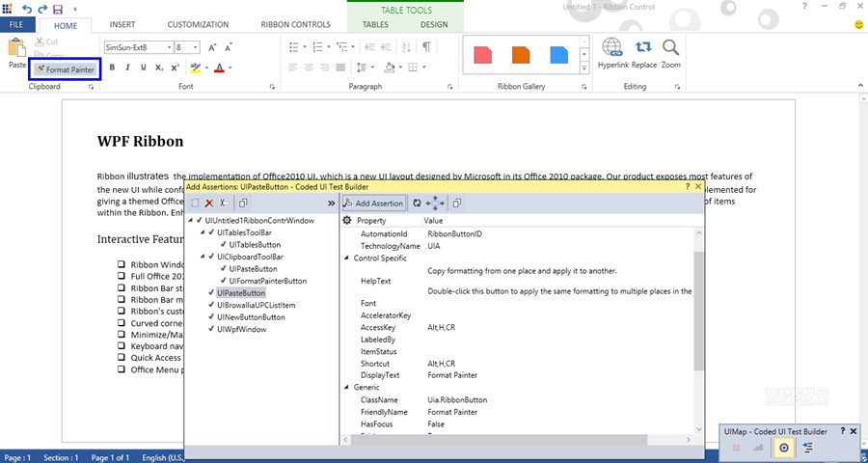Click the Redo arrow in quick access toolbar
Viewport: 868px width, 463px height.
[x=42, y=9]
